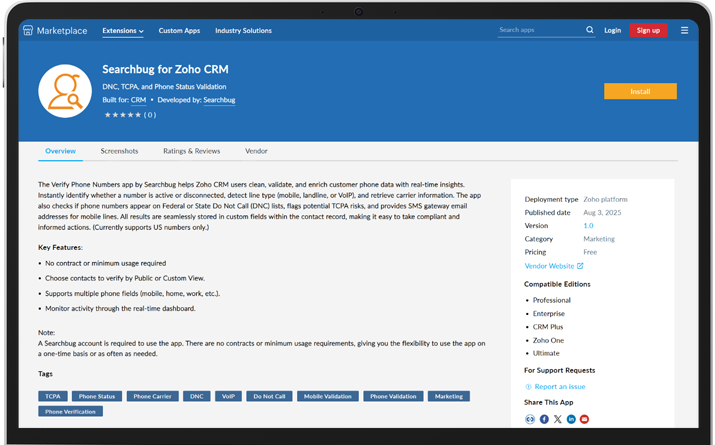Switch to Ratings & Reviews tab
715x445 pixels.
[x=191, y=151]
